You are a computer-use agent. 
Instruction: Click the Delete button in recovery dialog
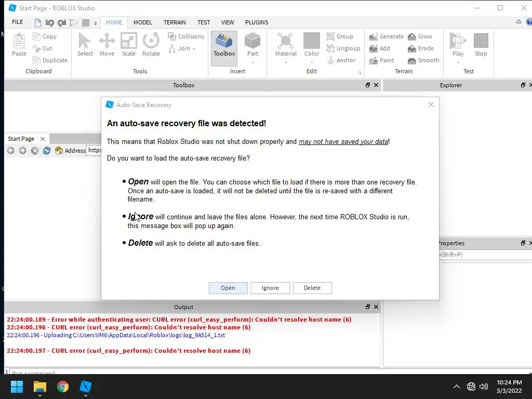[x=312, y=288]
